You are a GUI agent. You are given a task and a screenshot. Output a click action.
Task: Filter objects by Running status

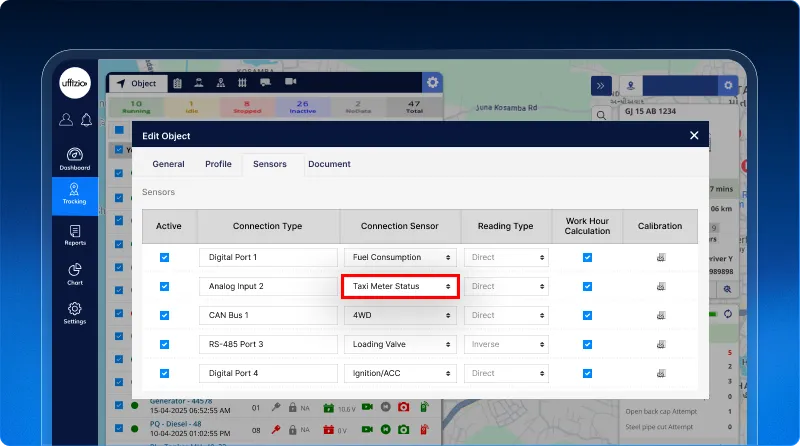tap(136, 107)
